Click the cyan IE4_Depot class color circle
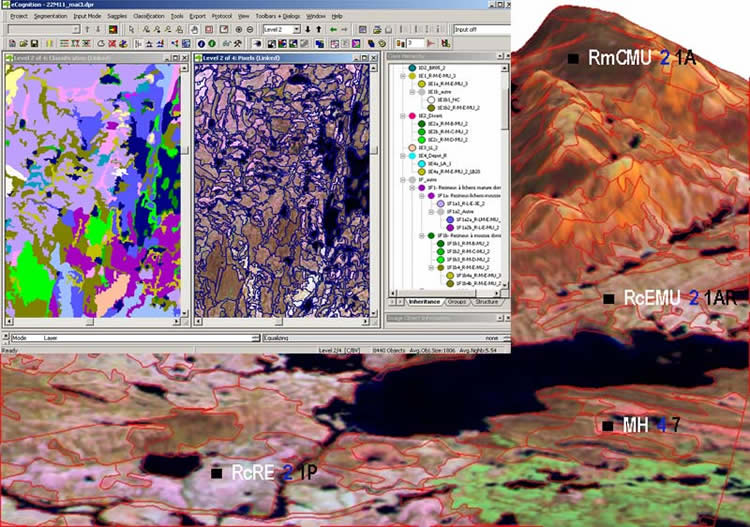This screenshot has height=527, width=750. [412, 155]
